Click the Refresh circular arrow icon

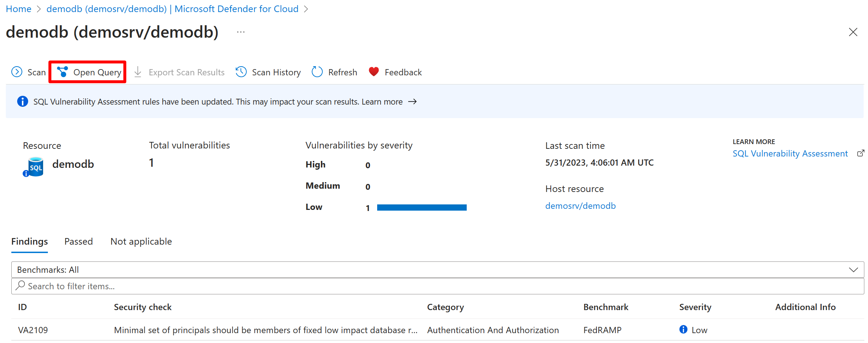click(x=317, y=72)
